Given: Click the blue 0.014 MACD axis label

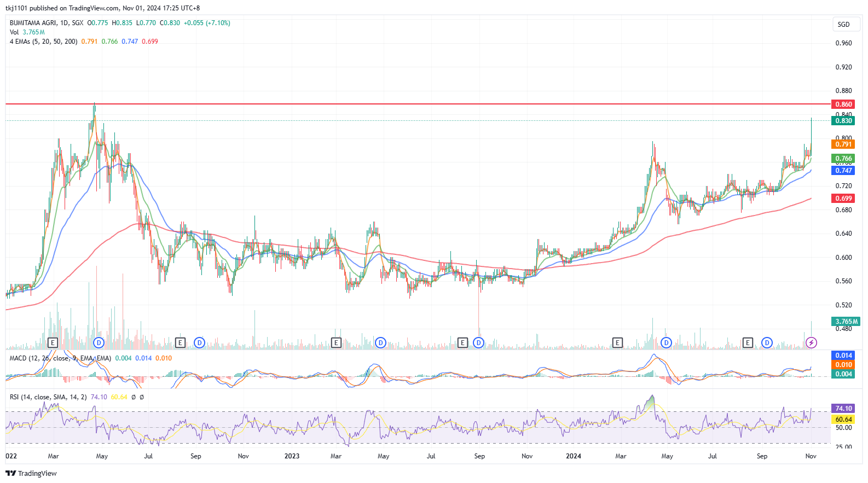Looking at the screenshot, I should (x=843, y=356).
